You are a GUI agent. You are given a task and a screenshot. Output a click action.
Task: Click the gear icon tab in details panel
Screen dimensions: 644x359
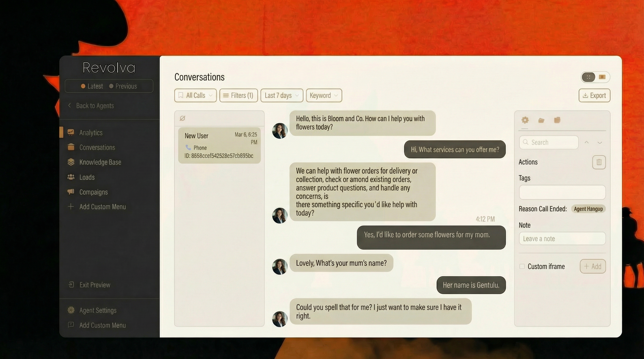(x=525, y=120)
